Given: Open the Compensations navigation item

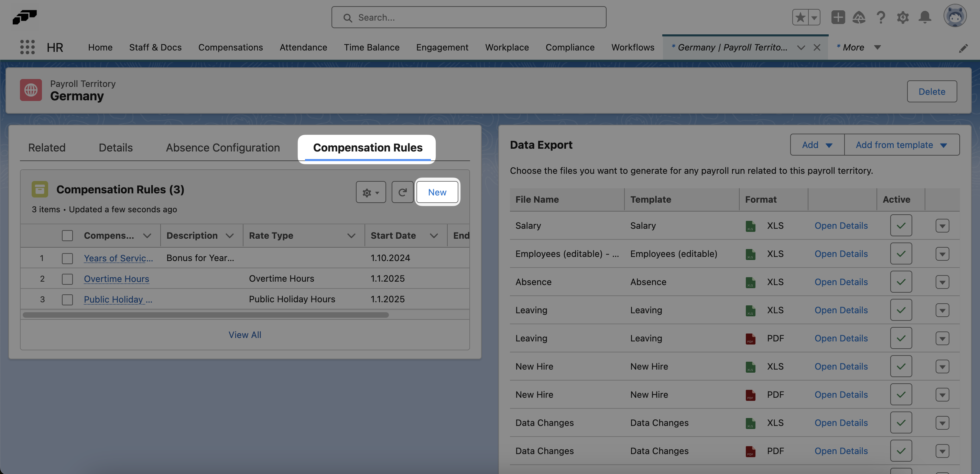Looking at the screenshot, I should [x=230, y=47].
